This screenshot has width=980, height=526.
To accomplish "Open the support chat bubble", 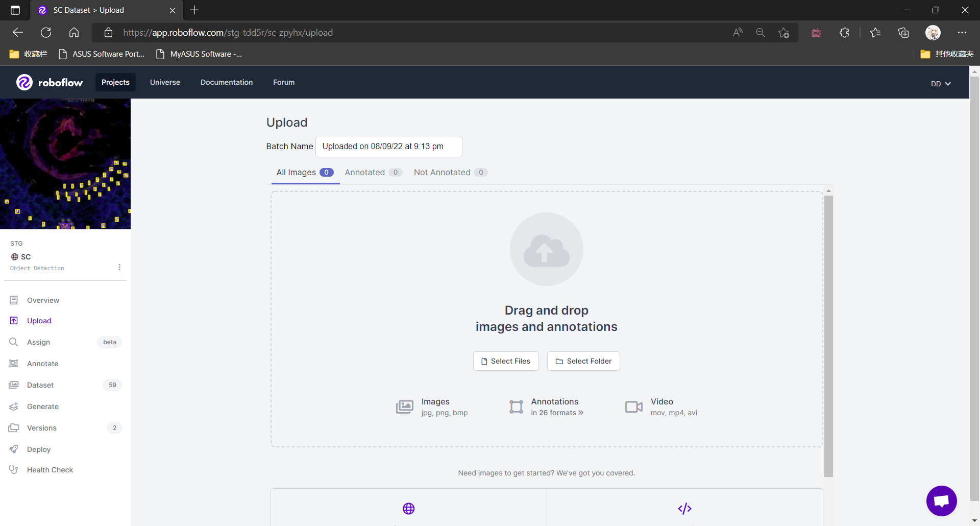I will pos(941,501).
